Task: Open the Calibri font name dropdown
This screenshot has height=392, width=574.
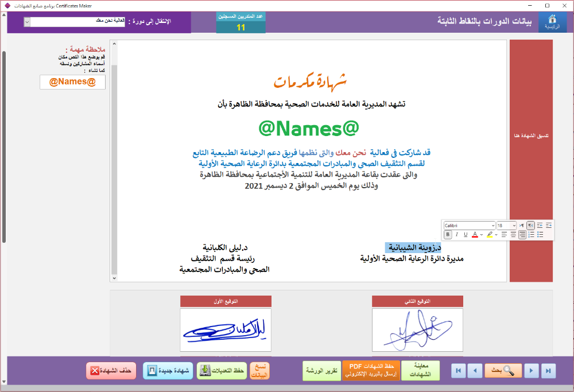Action: coord(492,226)
